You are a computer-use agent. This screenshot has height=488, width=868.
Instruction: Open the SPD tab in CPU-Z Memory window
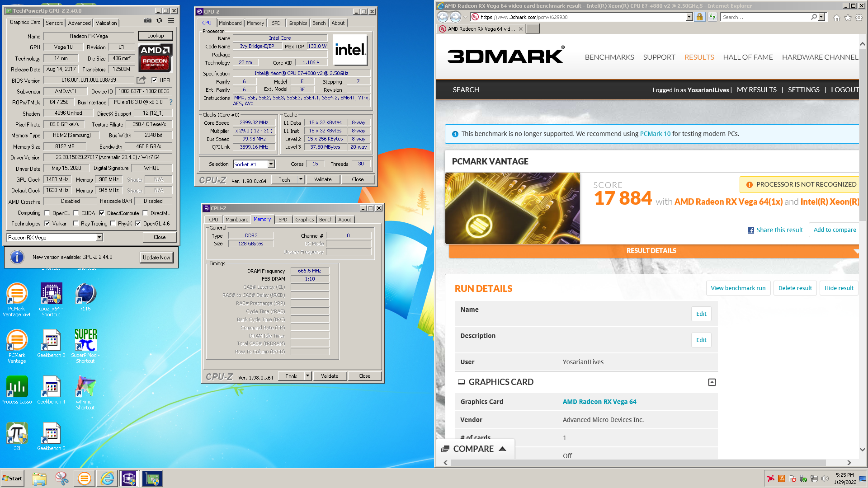pos(283,219)
